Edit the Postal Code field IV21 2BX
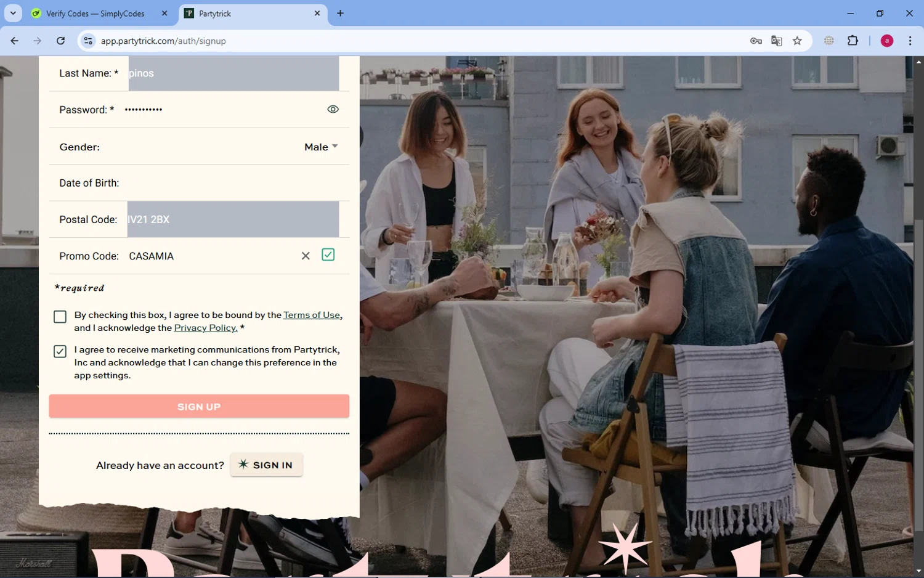 tap(233, 219)
